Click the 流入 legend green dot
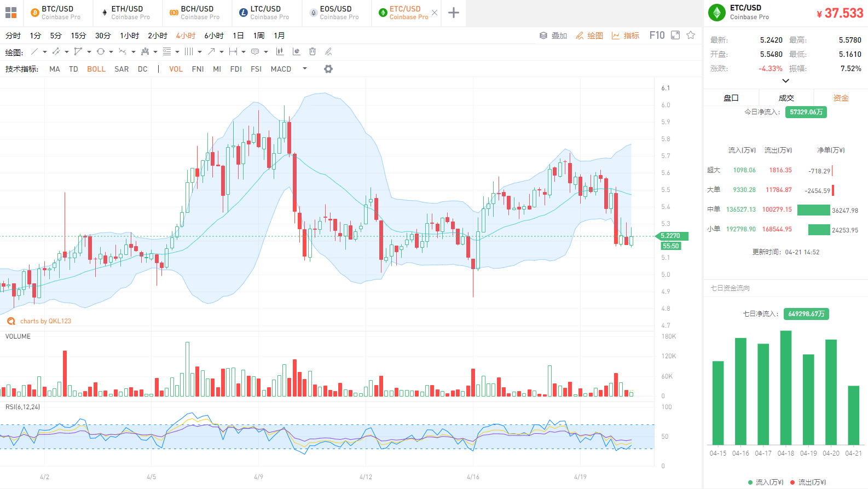 [x=750, y=482]
